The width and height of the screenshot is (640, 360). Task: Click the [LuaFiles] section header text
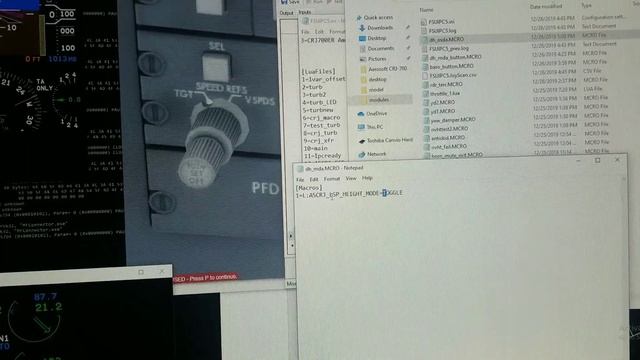coord(318,71)
